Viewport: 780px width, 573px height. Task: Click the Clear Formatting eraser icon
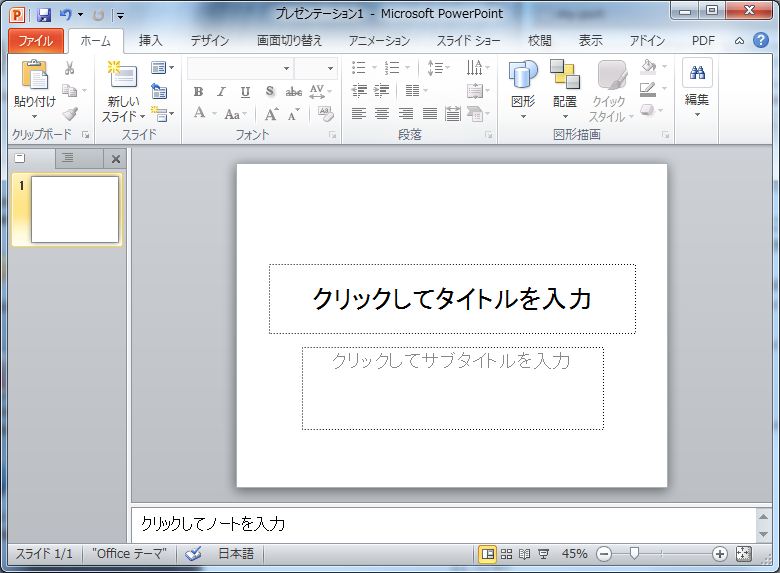[325, 114]
